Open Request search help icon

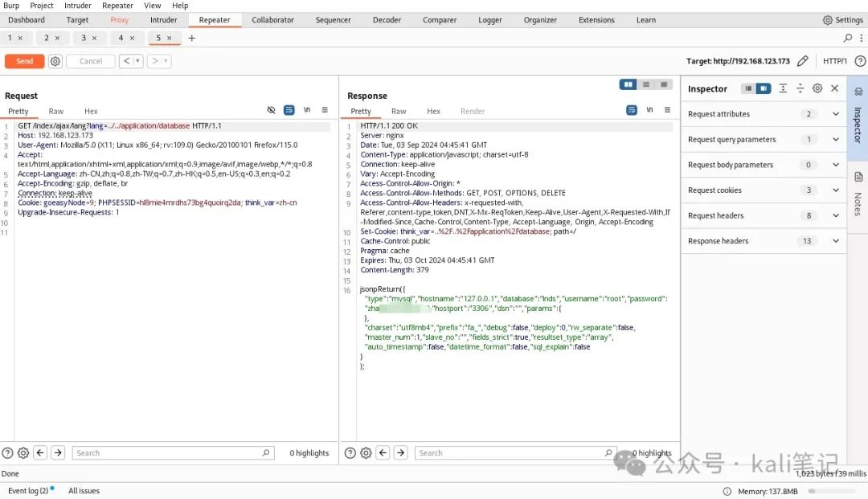click(x=7, y=453)
